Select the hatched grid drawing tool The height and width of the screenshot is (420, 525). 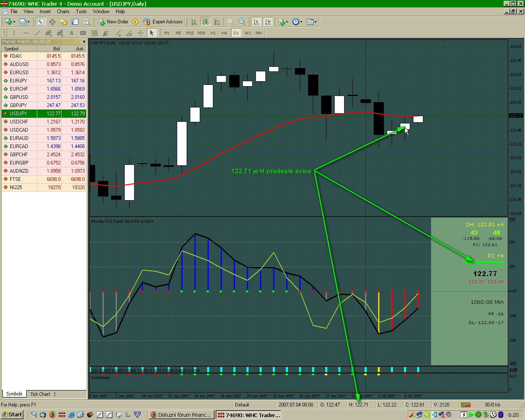tap(94, 33)
